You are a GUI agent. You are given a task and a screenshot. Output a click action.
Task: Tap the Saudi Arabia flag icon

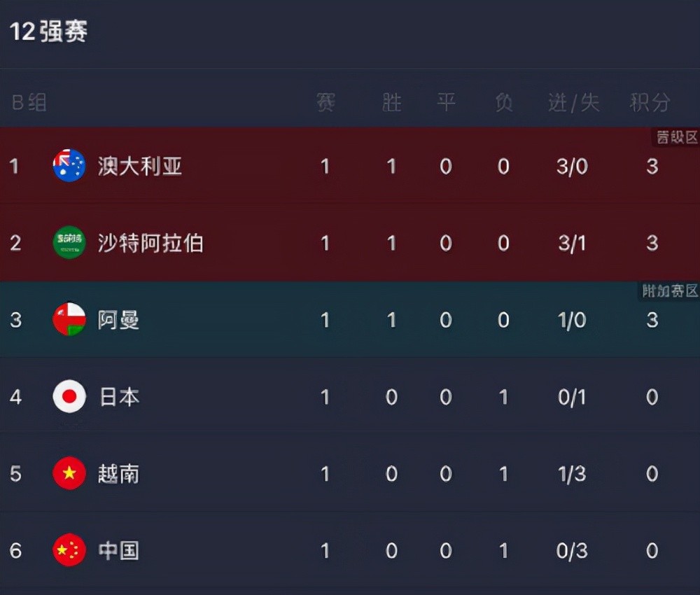tap(69, 243)
